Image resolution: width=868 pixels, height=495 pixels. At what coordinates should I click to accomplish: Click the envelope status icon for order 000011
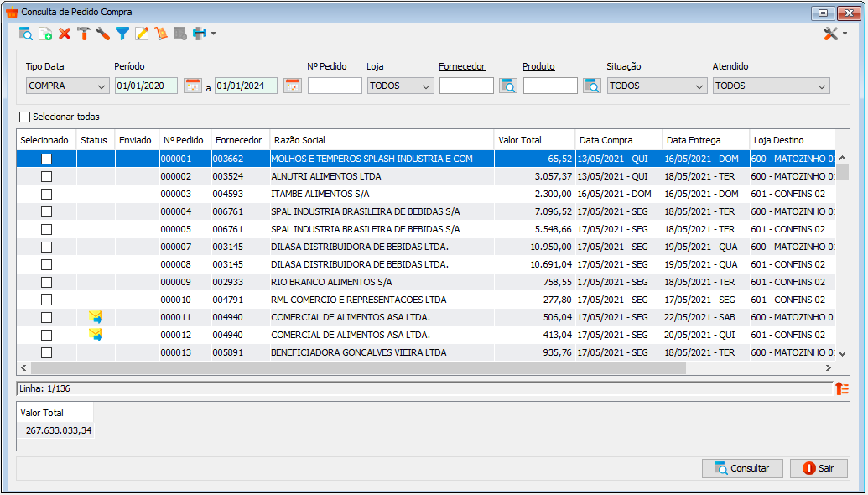click(96, 317)
